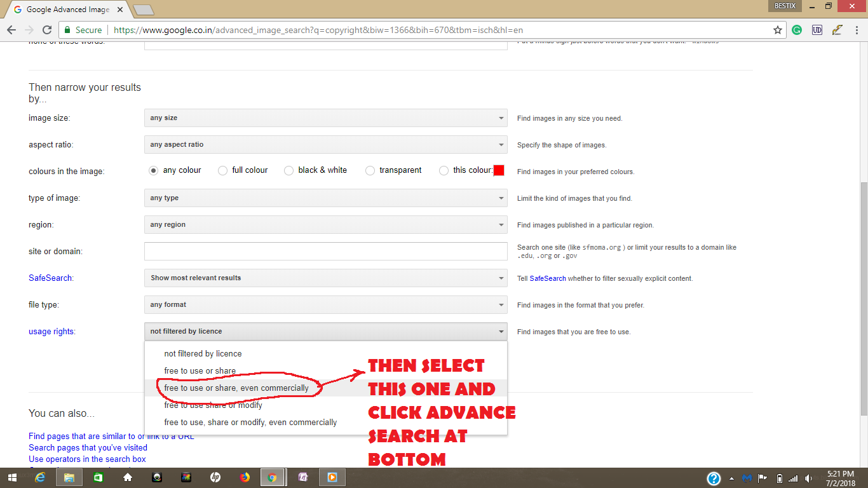
Task: Choose 'free to use share or modify' option
Action: tap(326, 405)
